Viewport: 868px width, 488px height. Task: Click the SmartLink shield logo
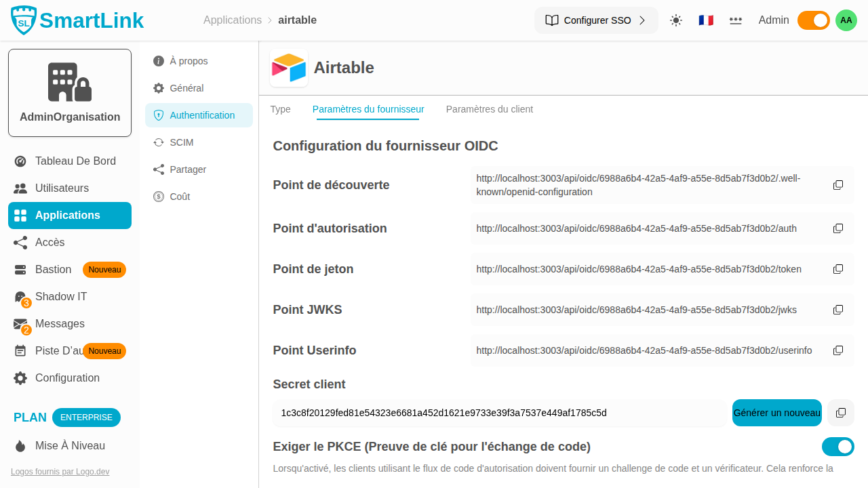point(24,20)
